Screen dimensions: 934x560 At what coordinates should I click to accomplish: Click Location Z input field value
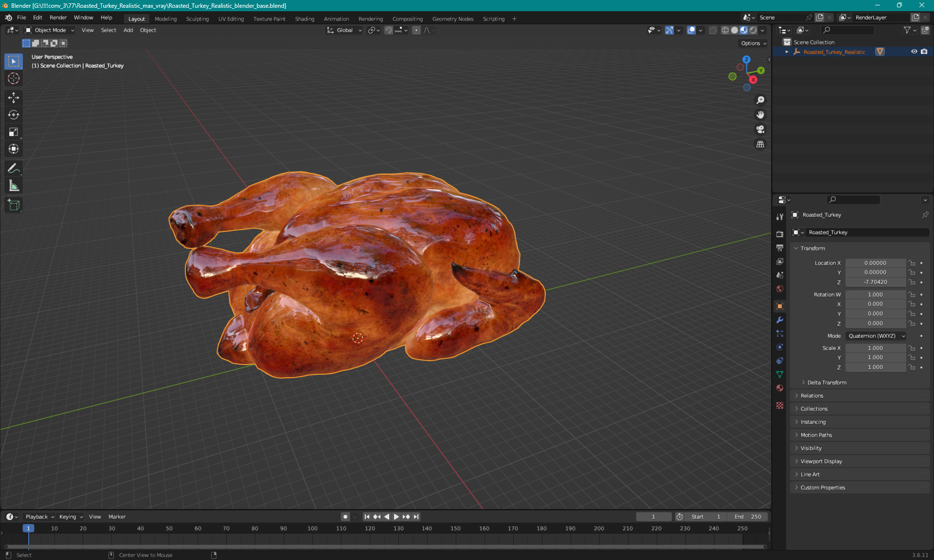tap(875, 281)
